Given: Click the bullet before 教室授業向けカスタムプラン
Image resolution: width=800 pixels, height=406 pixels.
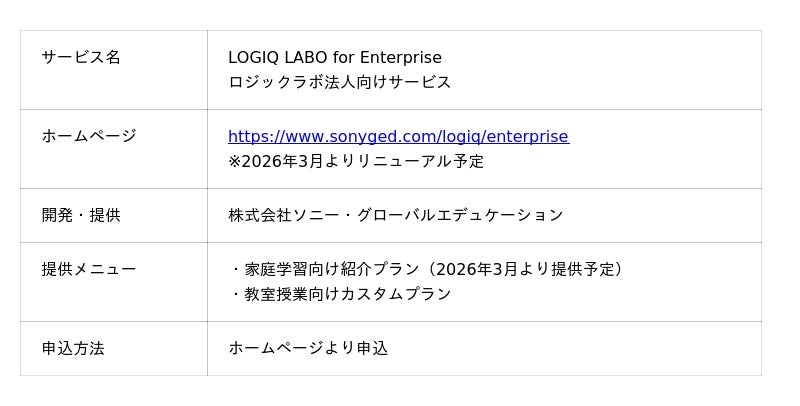Looking at the screenshot, I should click(x=236, y=294).
